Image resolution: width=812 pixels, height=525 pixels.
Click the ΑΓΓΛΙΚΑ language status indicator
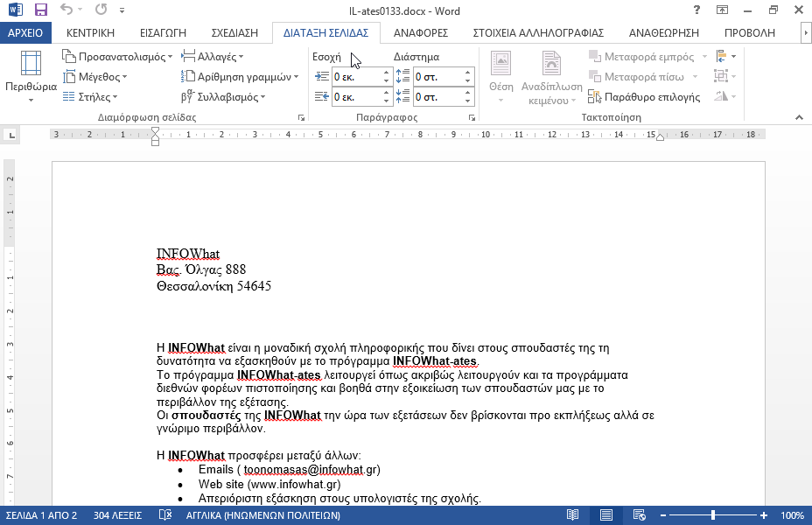point(263,515)
